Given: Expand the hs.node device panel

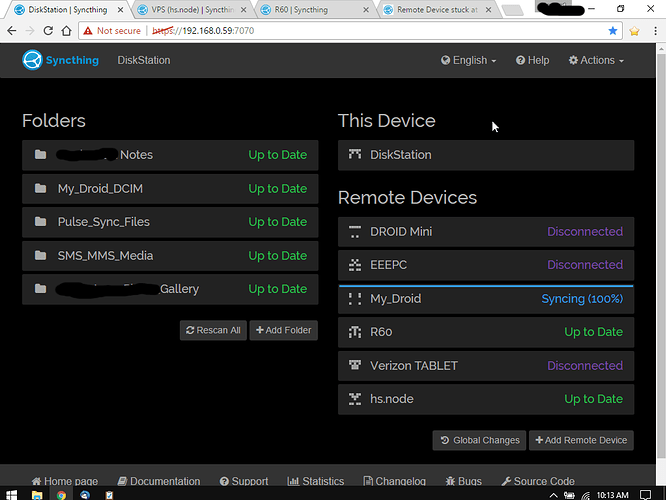Looking at the screenshot, I should (x=486, y=399).
